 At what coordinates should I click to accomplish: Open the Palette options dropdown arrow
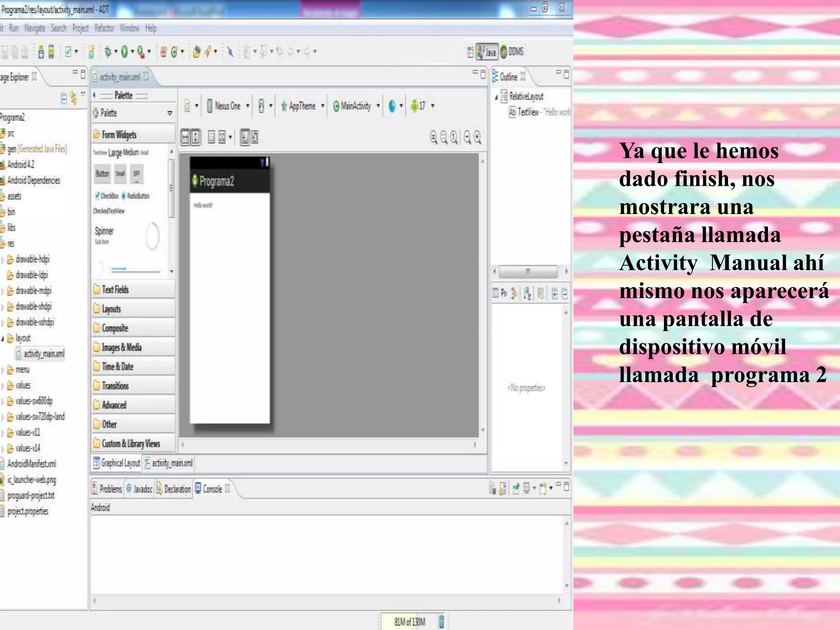pos(170,113)
